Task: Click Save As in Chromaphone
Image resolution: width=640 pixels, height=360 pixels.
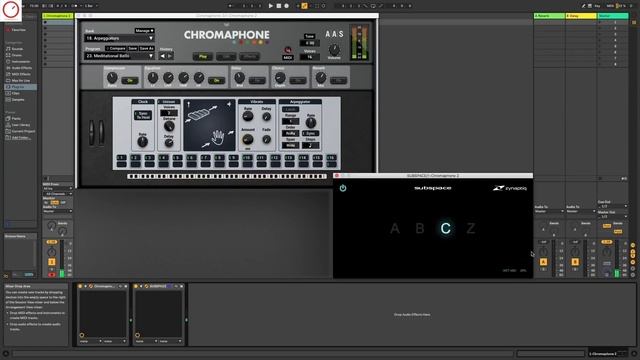Action: (x=147, y=48)
